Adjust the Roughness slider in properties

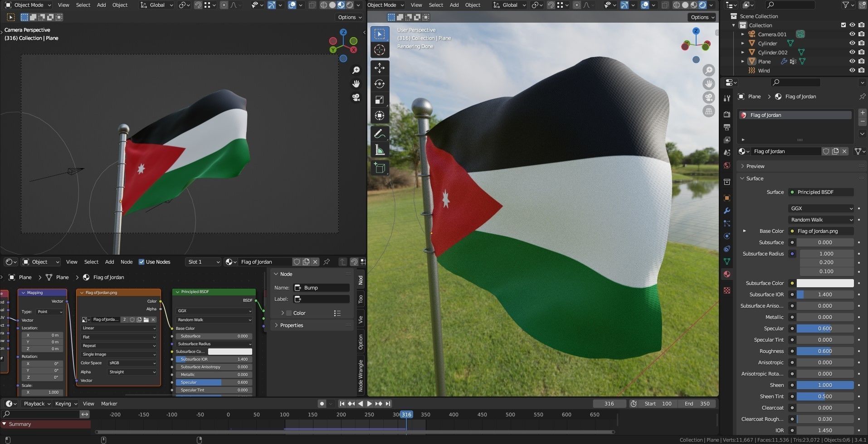(x=825, y=351)
